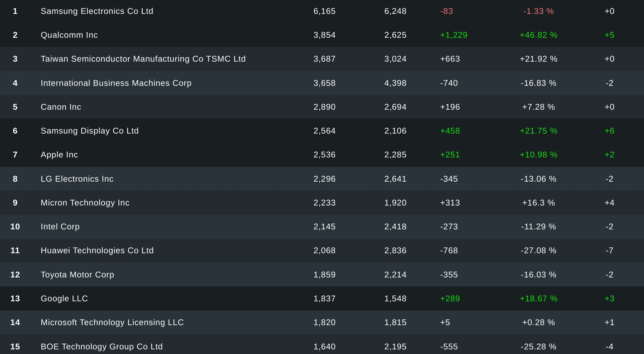644x354 pixels.
Task: Click the -1.33 % percentage cell
Action: point(539,11)
